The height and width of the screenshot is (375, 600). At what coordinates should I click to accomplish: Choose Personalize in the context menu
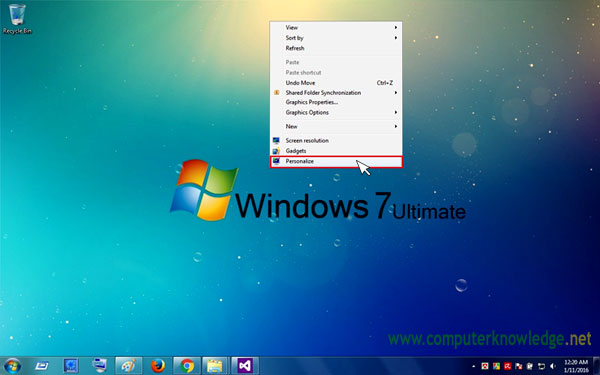[x=336, y=161]
